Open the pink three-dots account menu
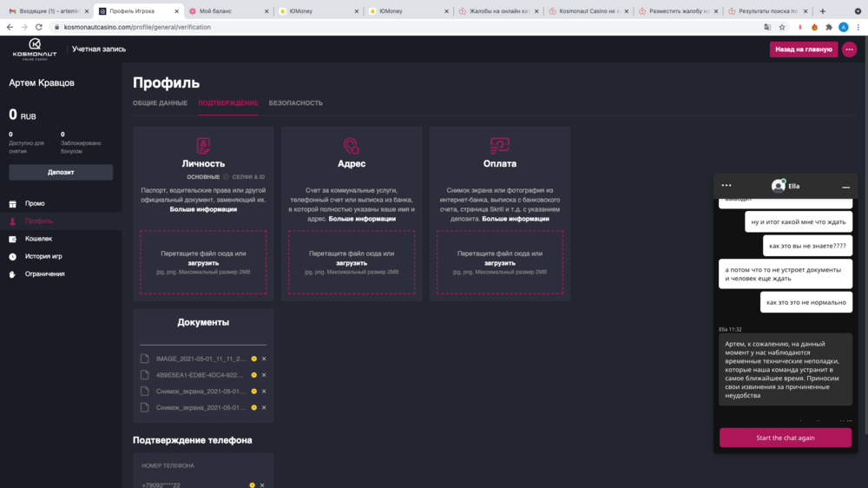Screen dimensions: 868x488 849,49
